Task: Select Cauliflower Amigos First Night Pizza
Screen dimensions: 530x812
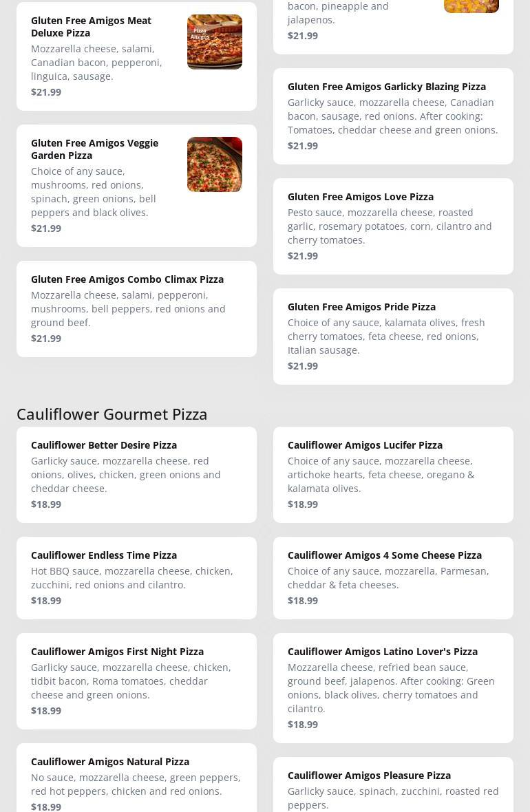Action: [x=117, y=652]
